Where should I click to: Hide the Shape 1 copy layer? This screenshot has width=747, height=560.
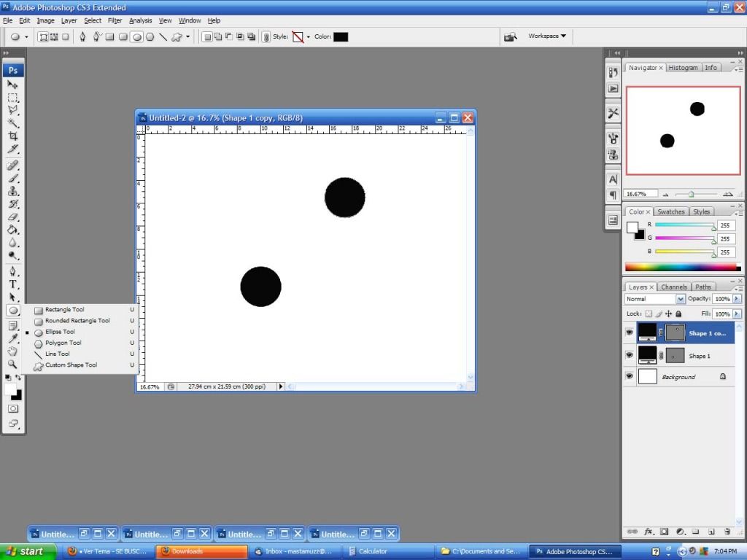(x=630, y=332)
